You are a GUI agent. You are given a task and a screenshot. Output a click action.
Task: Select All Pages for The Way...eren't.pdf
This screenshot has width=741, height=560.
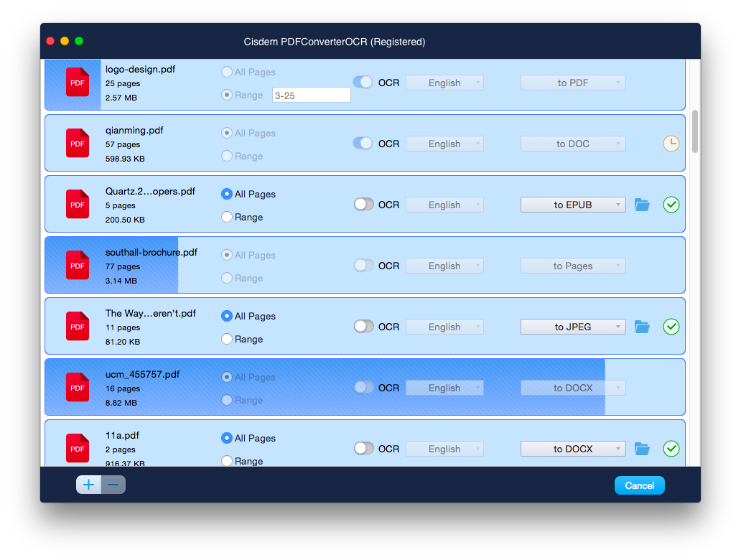(227, 316)
